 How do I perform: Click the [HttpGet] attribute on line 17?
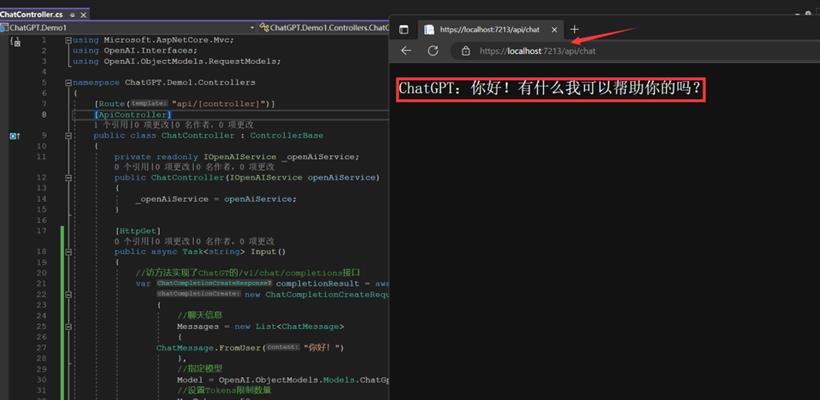click(x=138, y=231)
